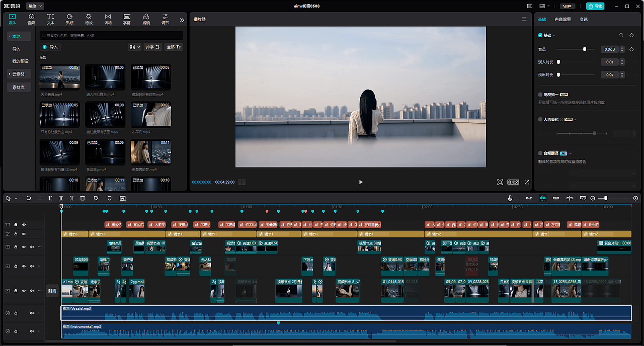
Task: Enable the 音频翻译 checkbox
Action: [x=540, y=153]
